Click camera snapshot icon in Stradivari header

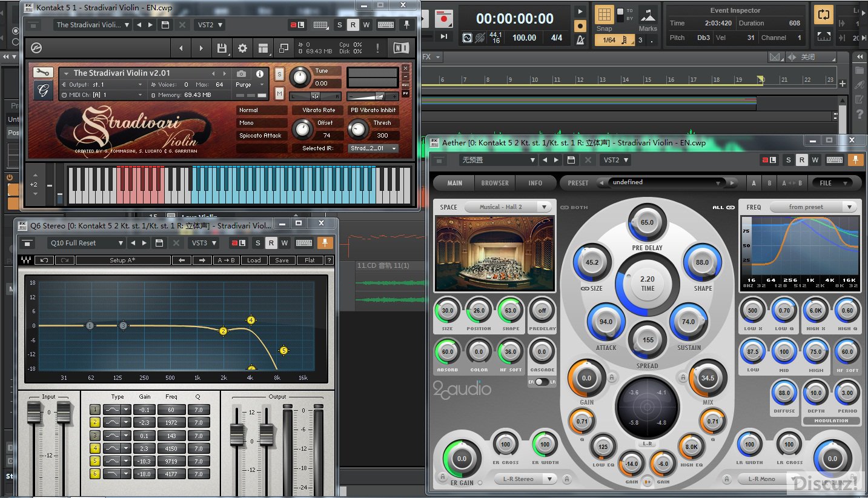tap(241, 73)
